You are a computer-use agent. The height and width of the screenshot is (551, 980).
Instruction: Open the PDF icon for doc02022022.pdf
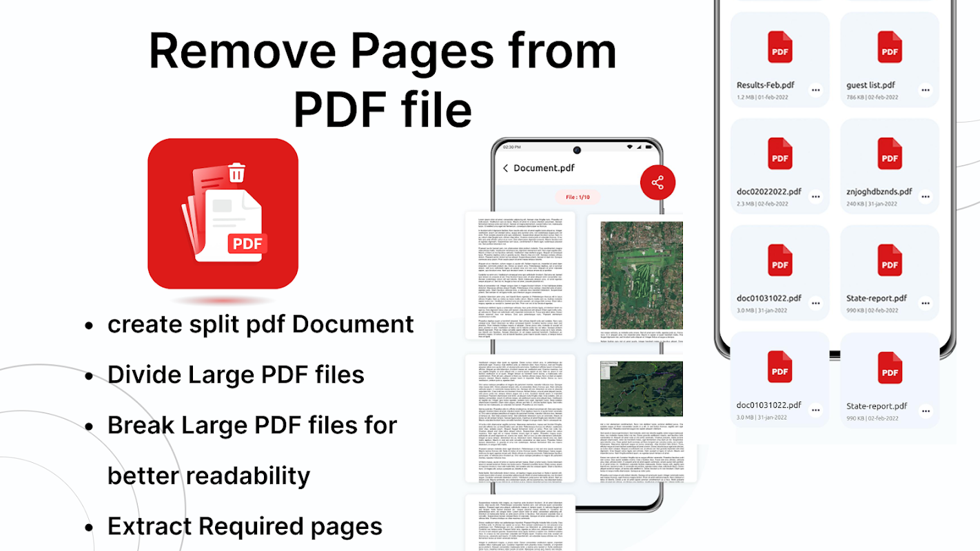coord(779,153)
